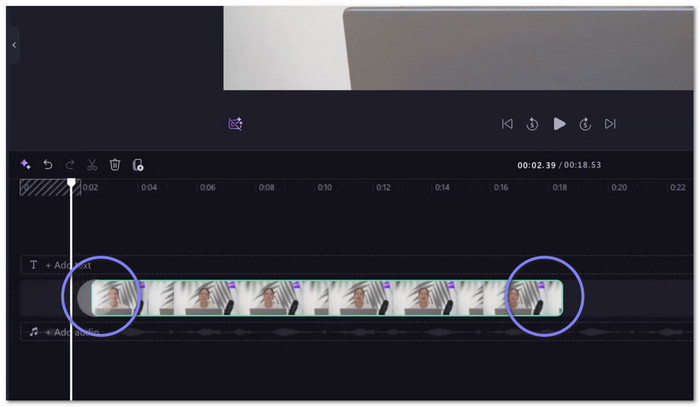This screenshot has height=407, width=700.
Task: Open the AI sparkle auto-compose tool
Action: pos(25,165)
